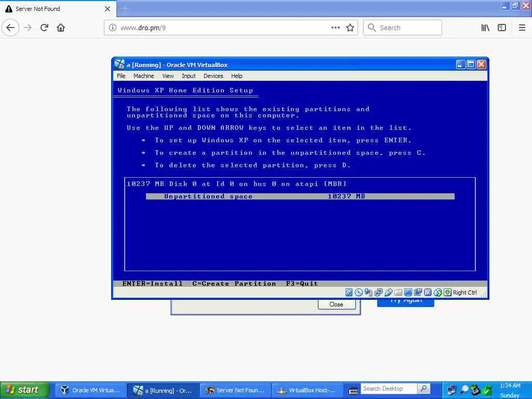Reload the current page
Viewport: 532px width, 399px height.
44,28
